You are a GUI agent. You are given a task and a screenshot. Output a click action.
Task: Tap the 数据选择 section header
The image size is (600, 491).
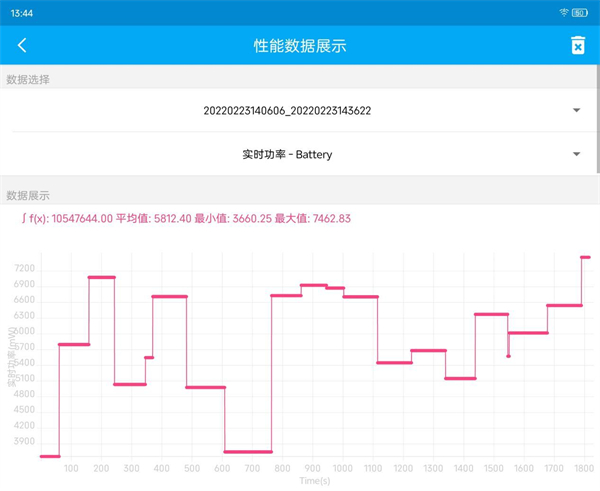pyautogui.click(x=28, y=79)
